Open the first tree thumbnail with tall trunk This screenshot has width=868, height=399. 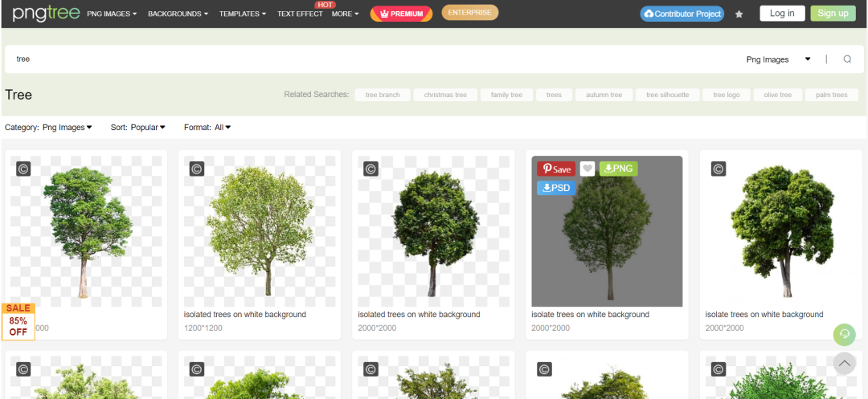[x=86, y=231]
